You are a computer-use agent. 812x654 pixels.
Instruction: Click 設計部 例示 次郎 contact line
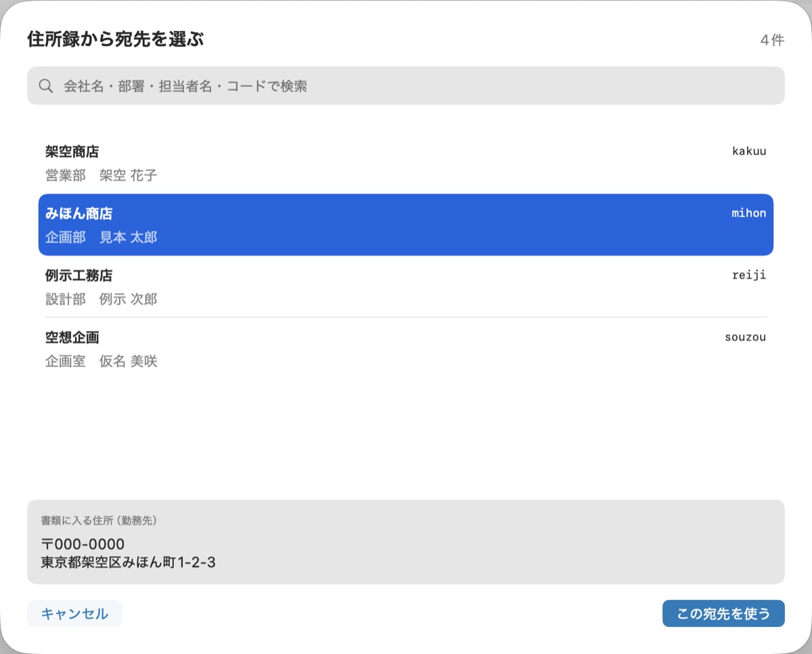click(101, 300)
